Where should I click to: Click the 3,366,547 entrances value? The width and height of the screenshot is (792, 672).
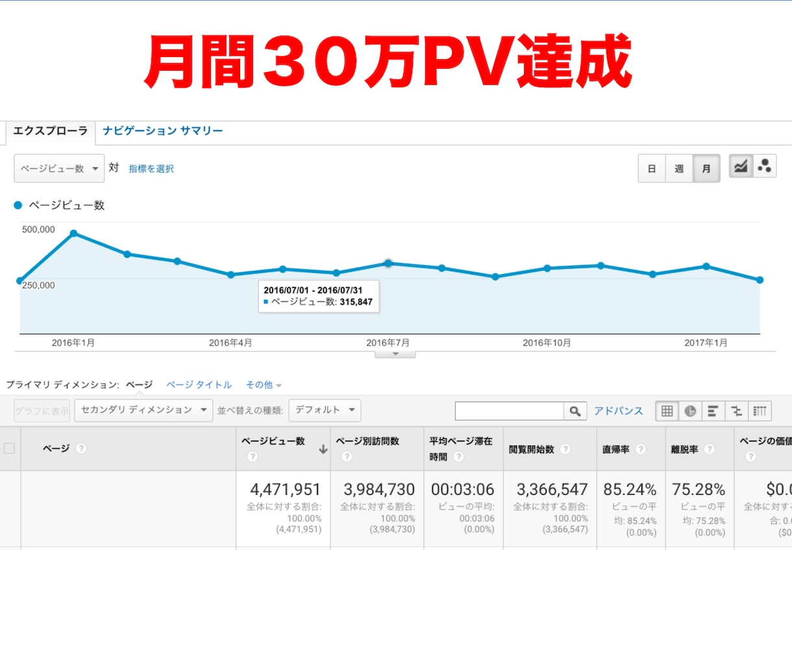tap(552, 490)
